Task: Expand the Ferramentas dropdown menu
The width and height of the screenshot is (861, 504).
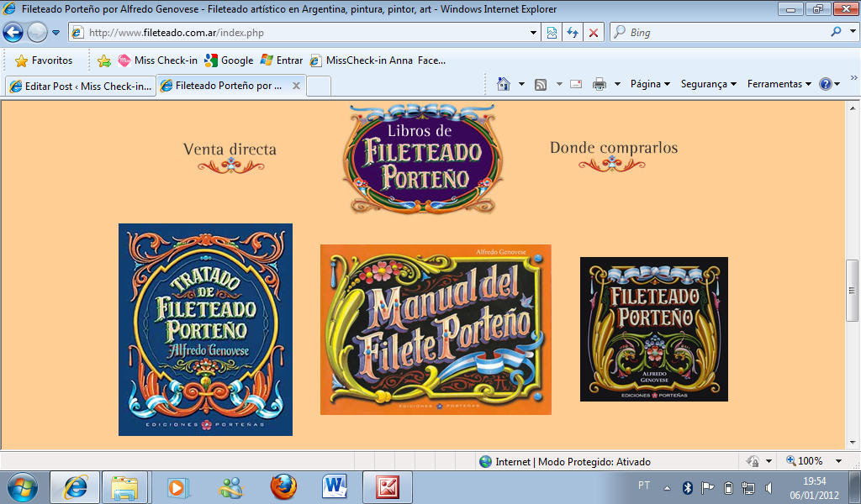Action: [x=779, y=84]
